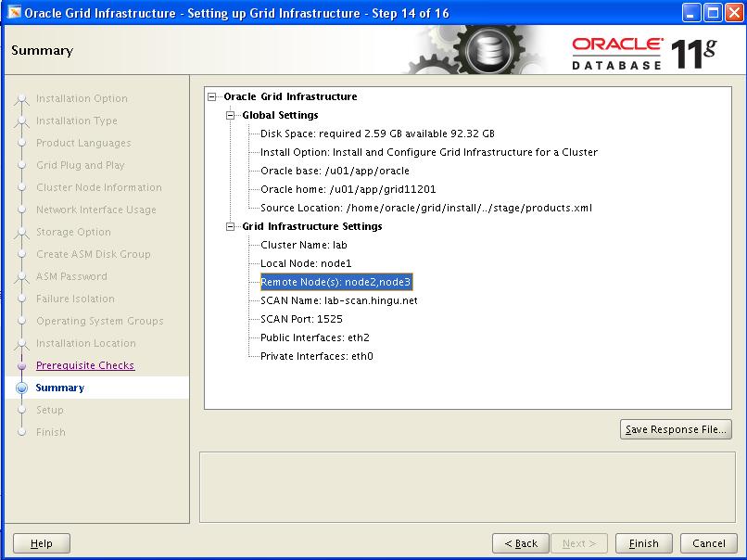Viewport: 747px width, 560px height.
Task: Select the Summary step in sidebar
Action: pyautogui.click(x=59, y=388)
